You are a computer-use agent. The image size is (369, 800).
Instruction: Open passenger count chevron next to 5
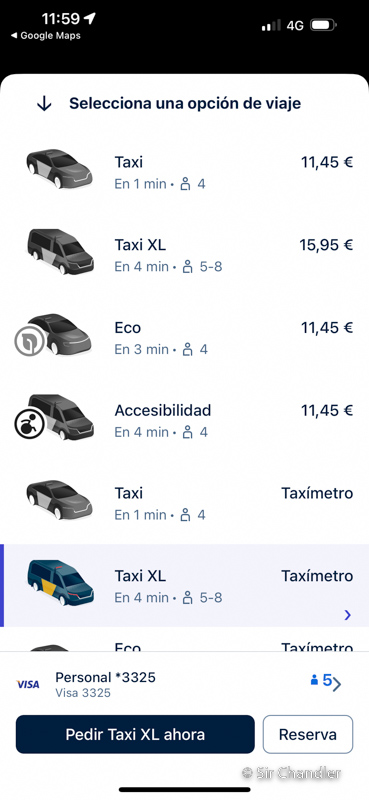pos(337,685)
